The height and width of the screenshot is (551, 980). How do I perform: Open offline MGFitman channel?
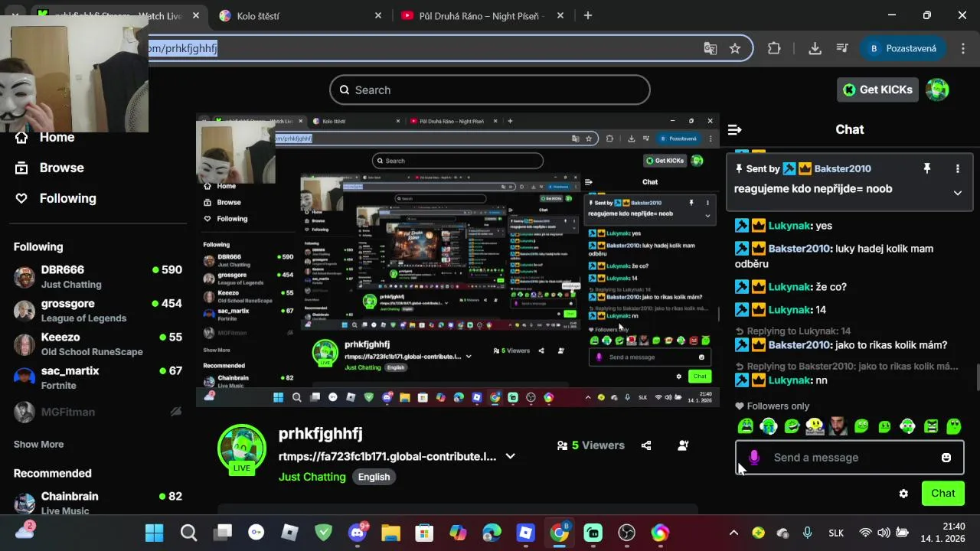coord(98,412)
